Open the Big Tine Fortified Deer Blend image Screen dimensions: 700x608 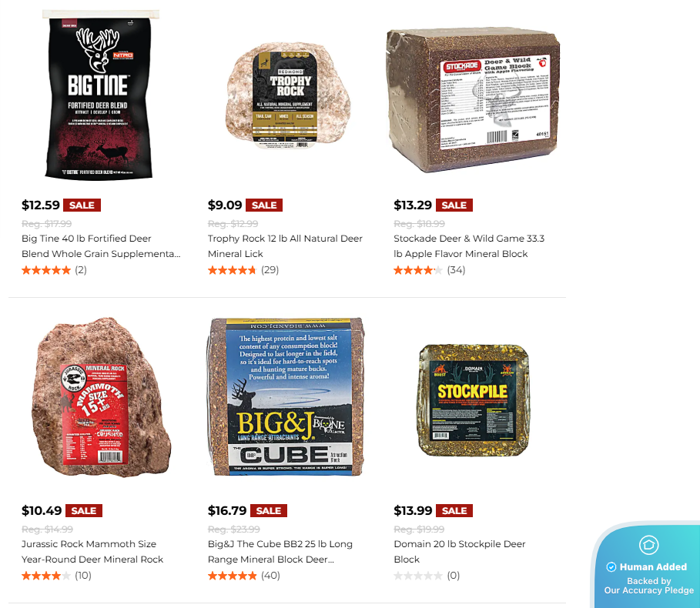click(100, 95)
